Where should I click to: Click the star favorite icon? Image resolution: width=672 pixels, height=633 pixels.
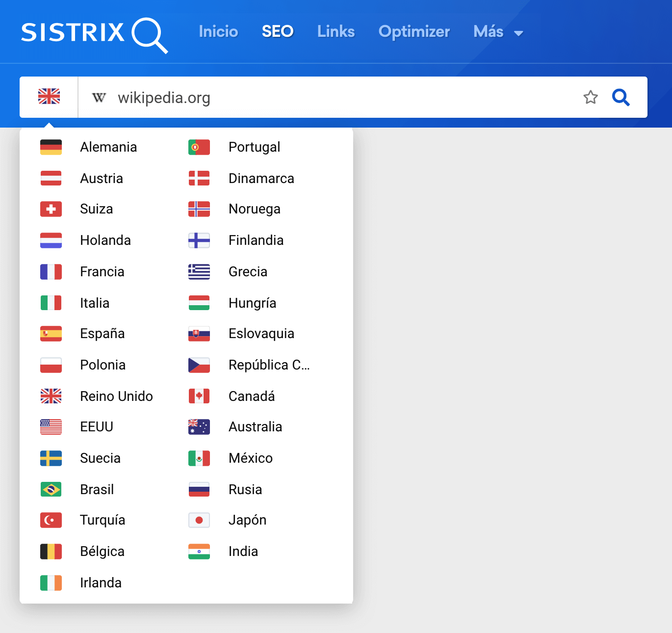pyautogui.click(x=591, y=97)
